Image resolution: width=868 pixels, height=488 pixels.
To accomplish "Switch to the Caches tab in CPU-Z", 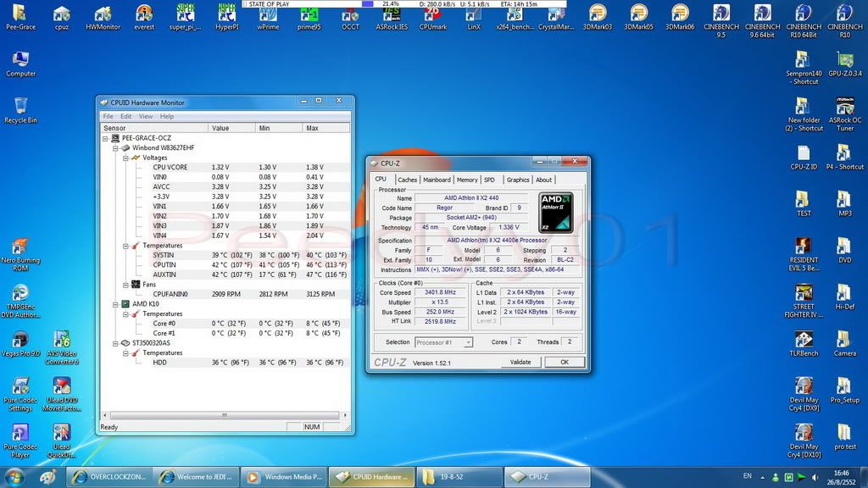I will (408, 180).
